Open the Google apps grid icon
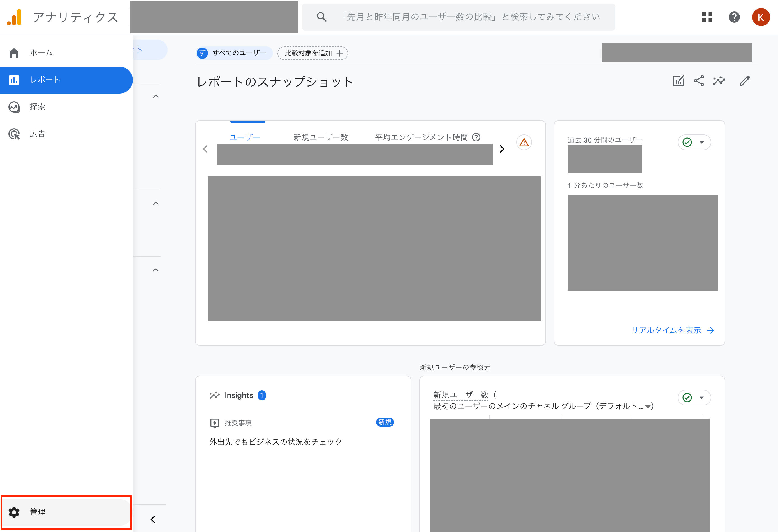 [707, 17]
